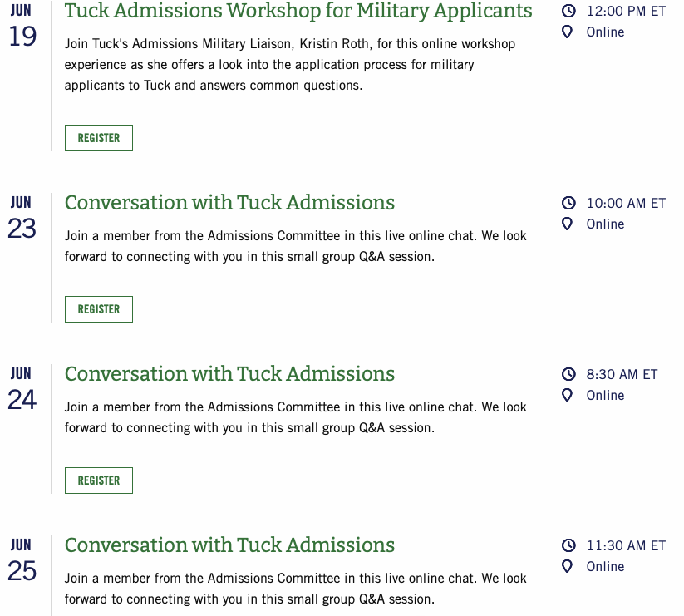
Task: Click the JUN 23 date label
Action: tap(22, 217)
